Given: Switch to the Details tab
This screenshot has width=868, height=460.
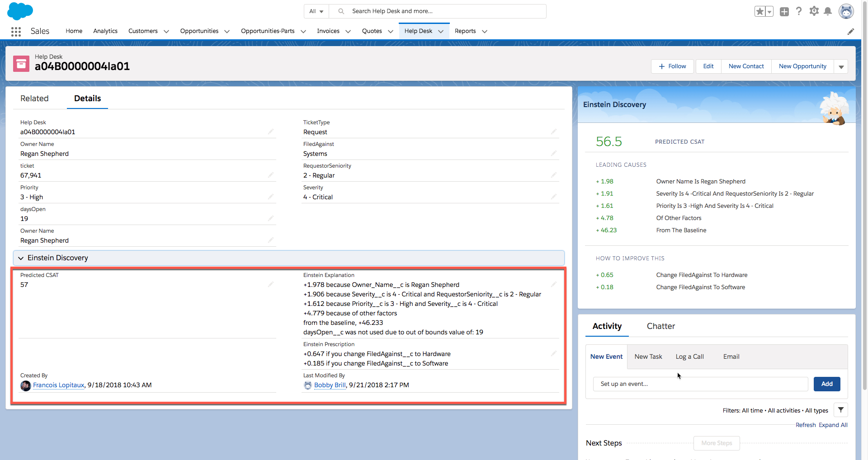Looking at the screenshot, I should click(87, 99).
